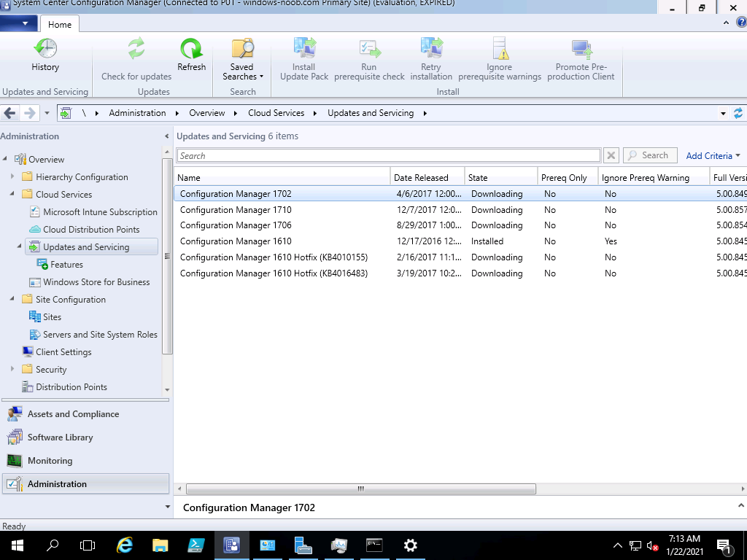The height and width of the screenshot is (560, 747).
Task: Collapse the Overview tree node
Action: click(x=5, y=158)
